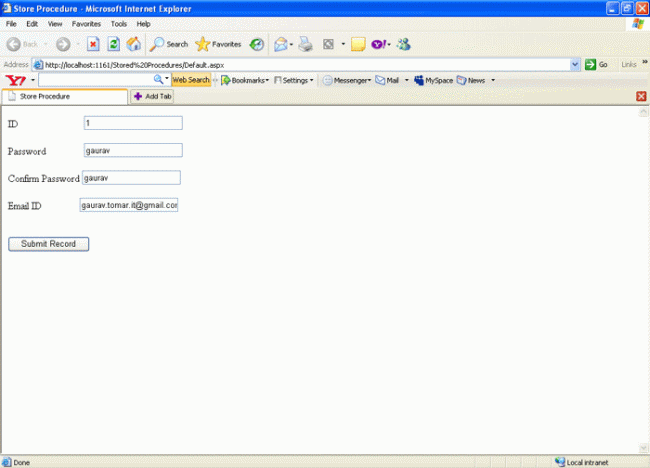This screenshot has height=468, width=650.
Task: Open the Favorites menu
Action: click(86, 24)
